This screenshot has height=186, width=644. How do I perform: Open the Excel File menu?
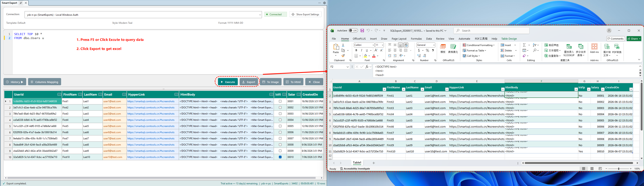[x=334, y=39]
